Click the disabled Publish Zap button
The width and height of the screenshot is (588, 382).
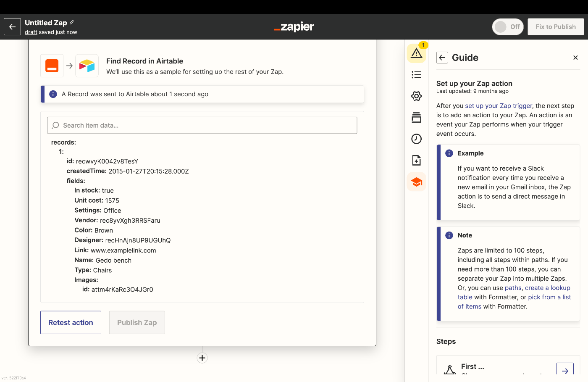[137, 323]
